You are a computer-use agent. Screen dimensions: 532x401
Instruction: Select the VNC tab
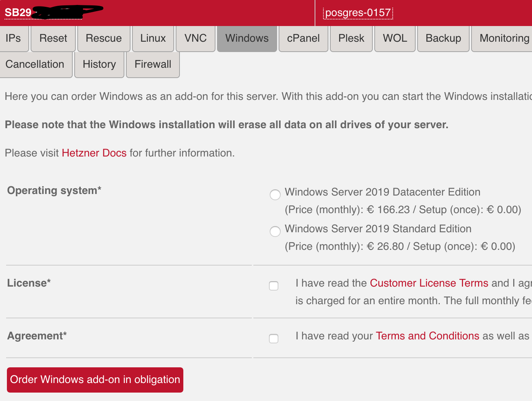(x=196, y=38)
